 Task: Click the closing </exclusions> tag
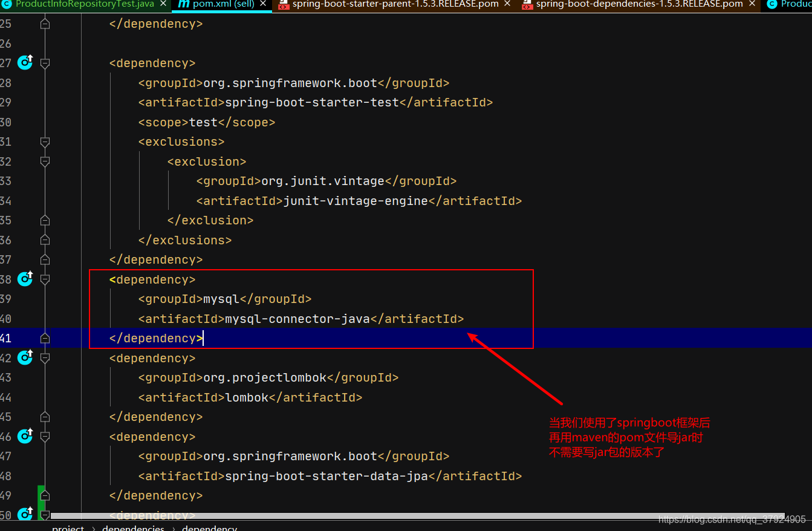pos(185,240)
